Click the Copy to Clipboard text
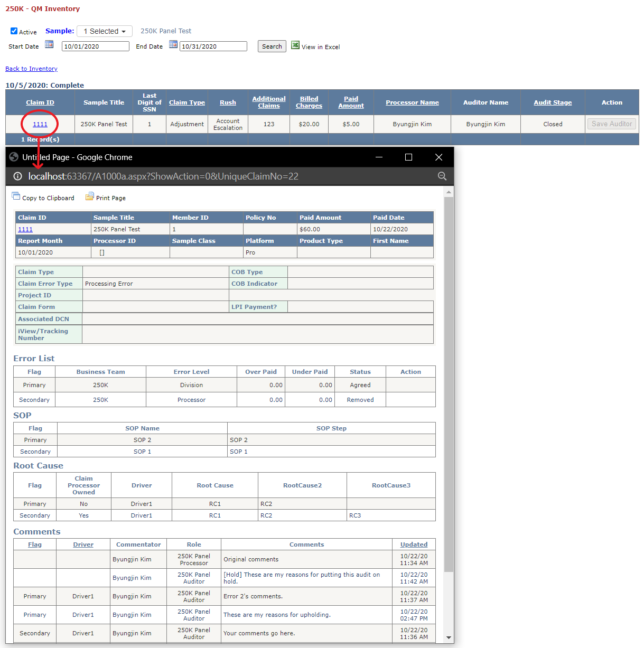 tap(48, 198)
